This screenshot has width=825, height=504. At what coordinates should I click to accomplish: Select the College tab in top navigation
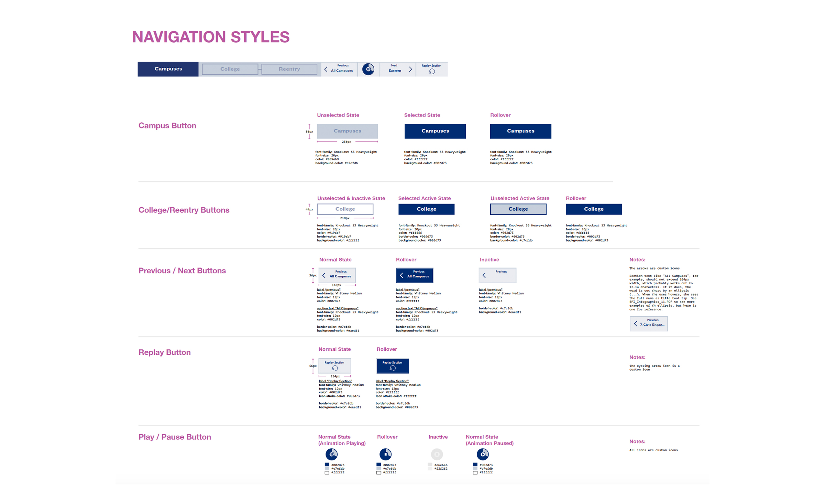230,69
